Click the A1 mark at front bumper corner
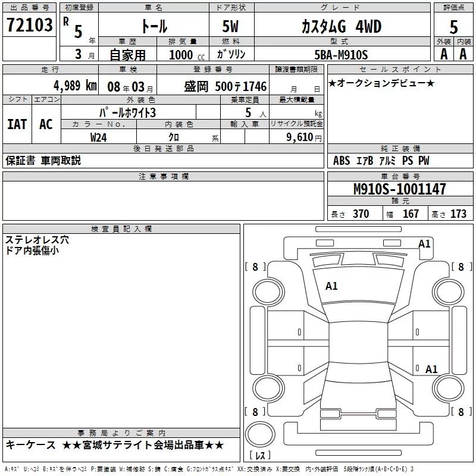Screen dimensions: 476x476 click(424, 244)
